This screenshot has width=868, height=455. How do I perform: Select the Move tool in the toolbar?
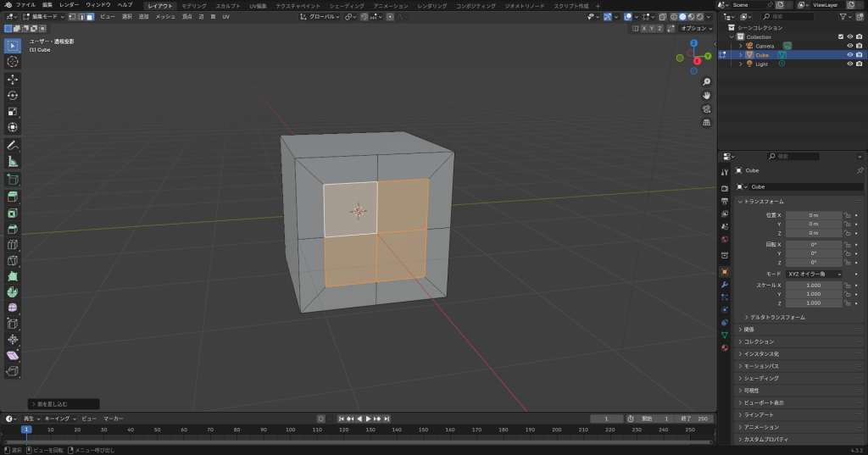[13, 79]
